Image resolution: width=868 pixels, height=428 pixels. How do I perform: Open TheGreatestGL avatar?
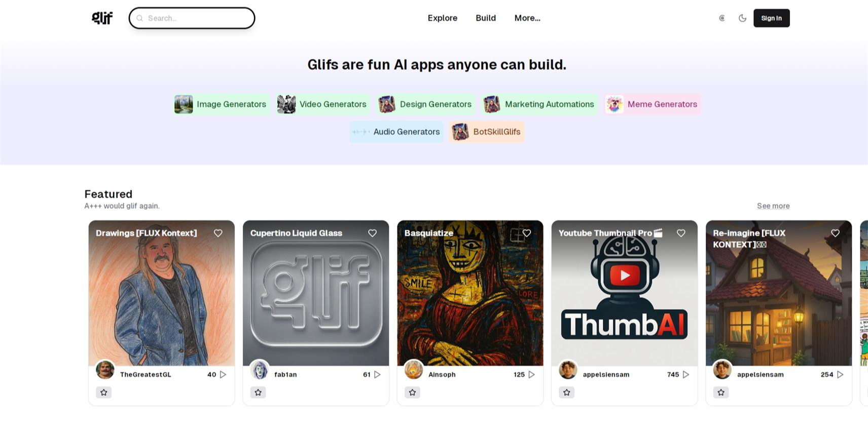105,370
